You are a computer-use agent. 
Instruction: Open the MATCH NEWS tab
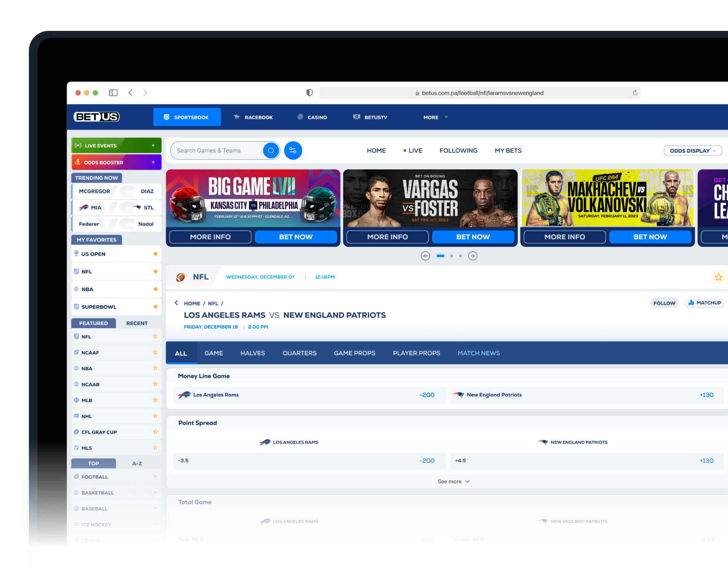pos(479,353)
